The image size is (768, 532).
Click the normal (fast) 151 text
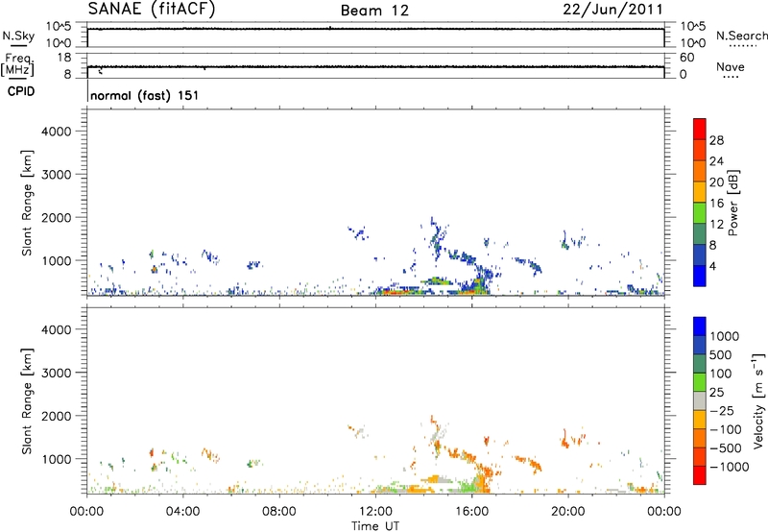tap(145, 95)
